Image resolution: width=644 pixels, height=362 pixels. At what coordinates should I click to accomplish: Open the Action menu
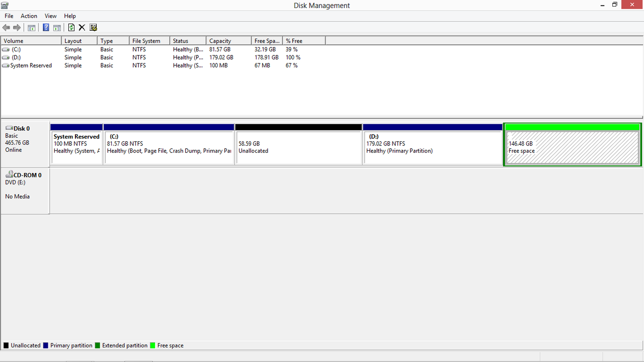(x=29, y=16)
